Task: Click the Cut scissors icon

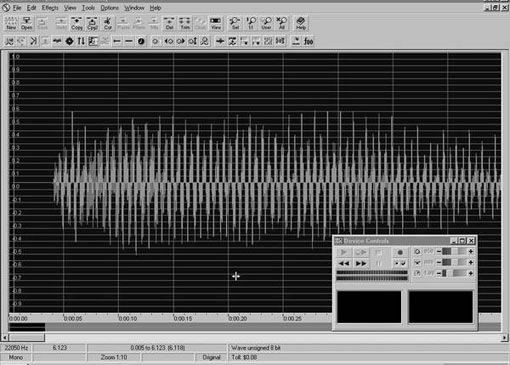Action: coord(107,23)
